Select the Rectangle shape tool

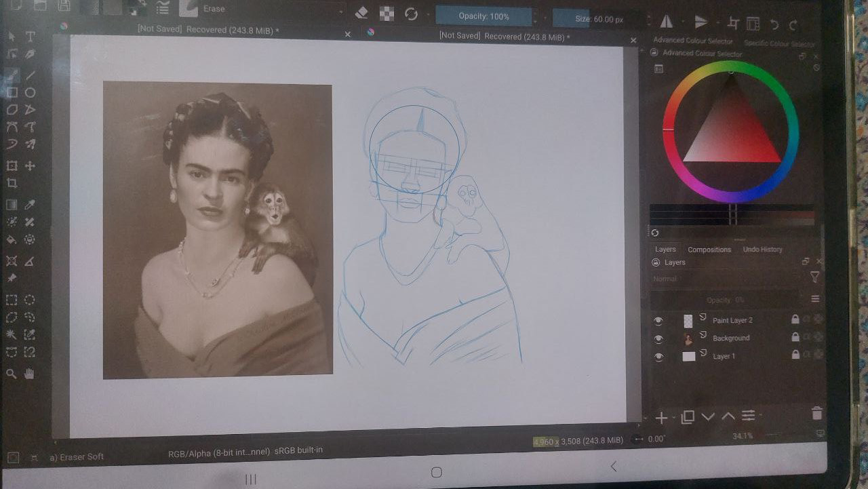point(12,92)
